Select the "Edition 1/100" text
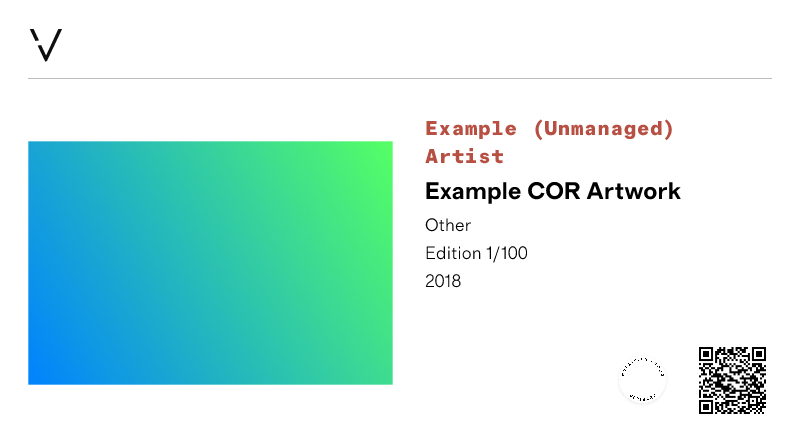This screenshot has width=800, height=448. 476,253
